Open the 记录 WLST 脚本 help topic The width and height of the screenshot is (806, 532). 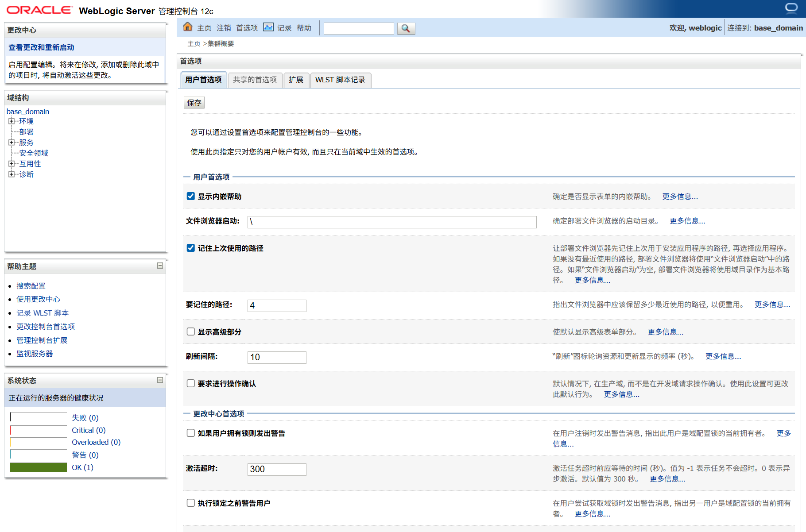pyautogui.click(x=43, y=313)
